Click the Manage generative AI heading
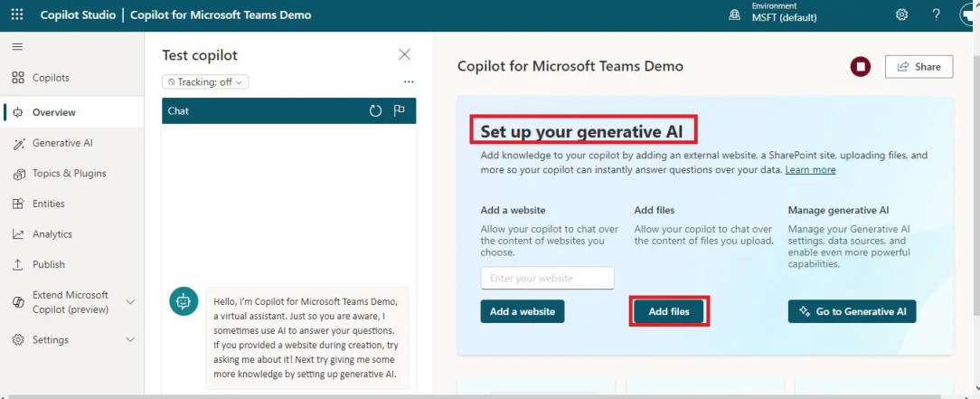 (839, 210)
